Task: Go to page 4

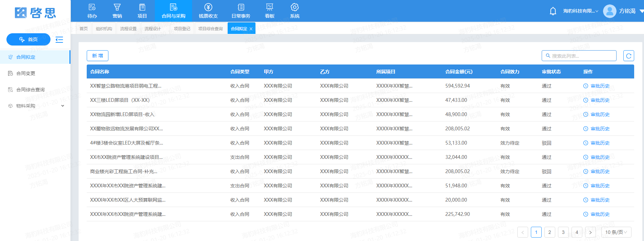Action: click(x=577, y=232)
